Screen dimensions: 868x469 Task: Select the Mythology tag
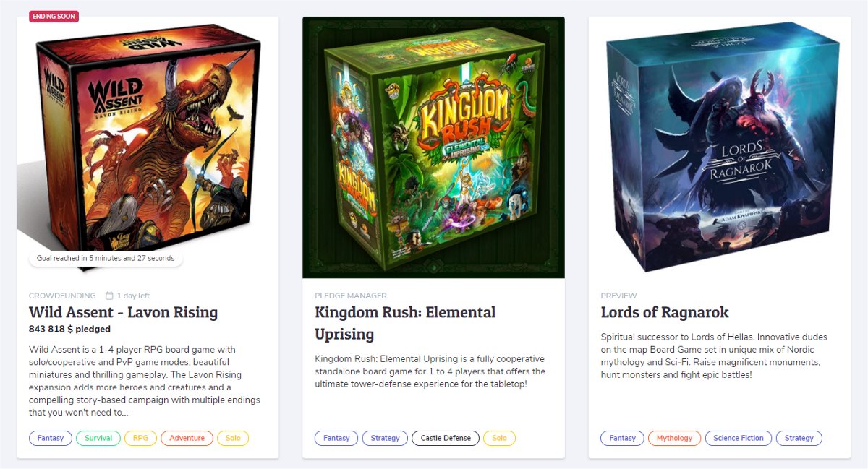tap(674, 438)
